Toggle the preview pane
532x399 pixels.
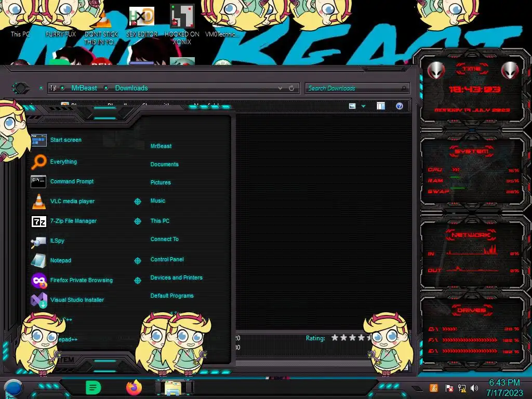click(x=381, y=106)
